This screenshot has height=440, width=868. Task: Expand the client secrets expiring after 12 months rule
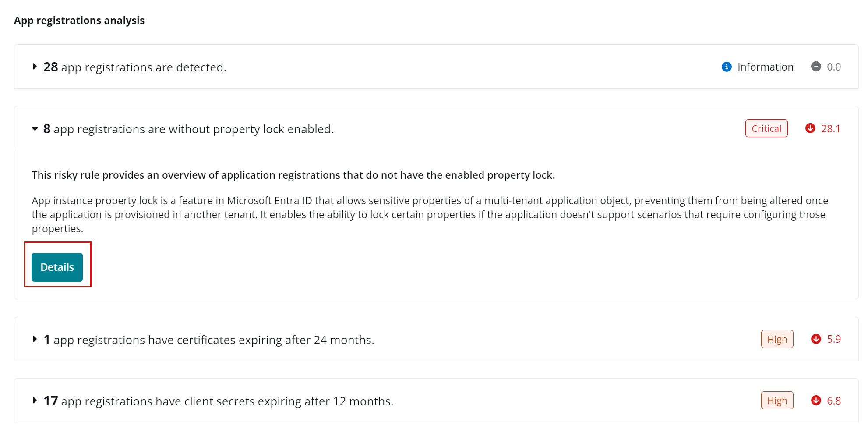pos(35,401)
